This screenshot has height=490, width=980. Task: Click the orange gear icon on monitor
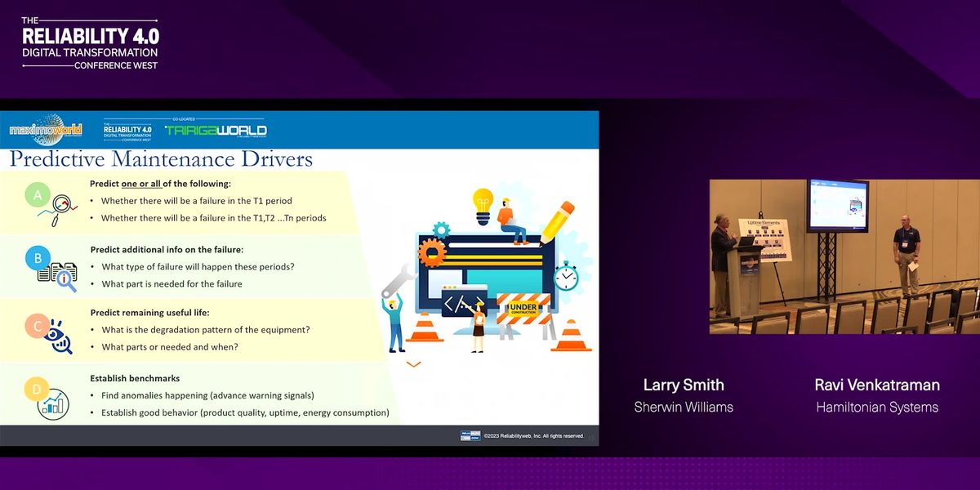click(x=431, y=252)
